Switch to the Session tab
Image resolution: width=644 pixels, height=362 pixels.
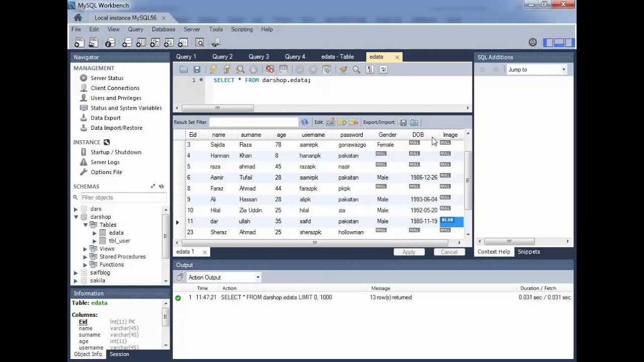coord(119,354)
